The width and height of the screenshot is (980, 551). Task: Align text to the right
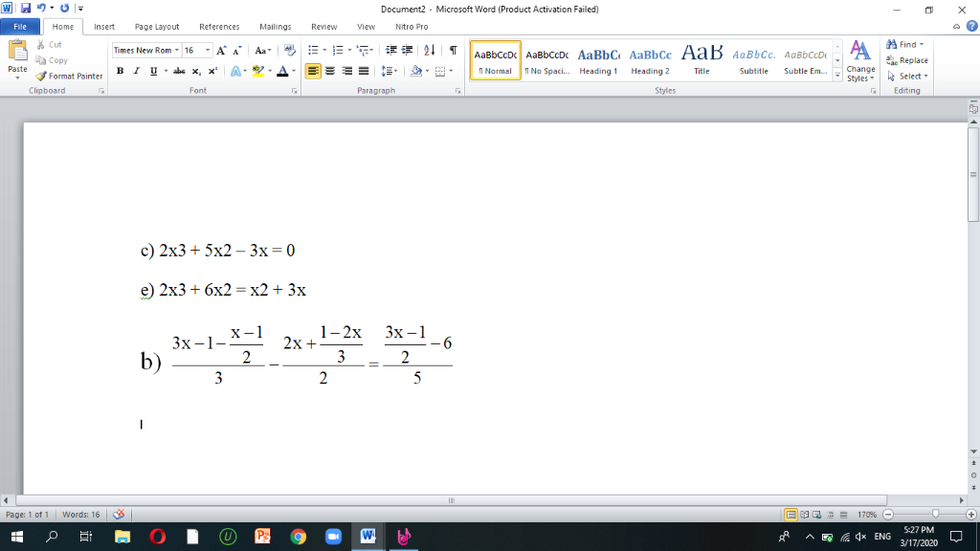tap(346, 71)
